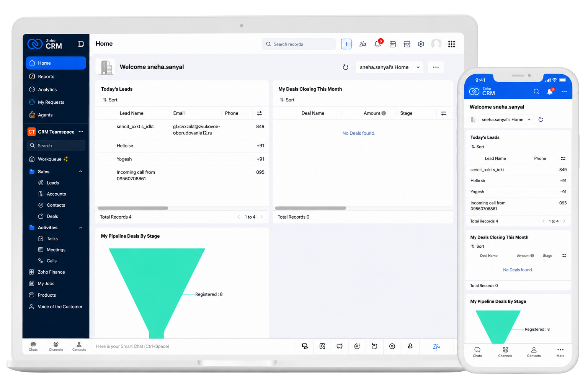Open the calendar icon in the top bar
This screenshot has width=588, height=392.
pos(392,44)
